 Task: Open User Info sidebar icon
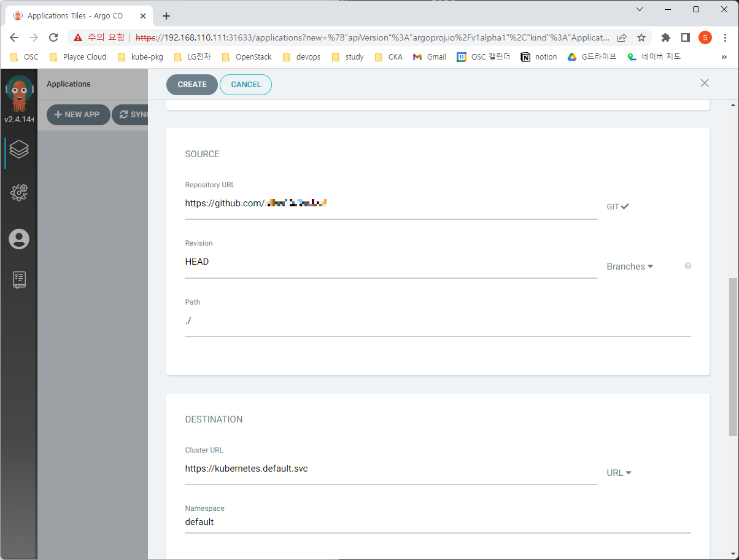[x=19, y=239]
